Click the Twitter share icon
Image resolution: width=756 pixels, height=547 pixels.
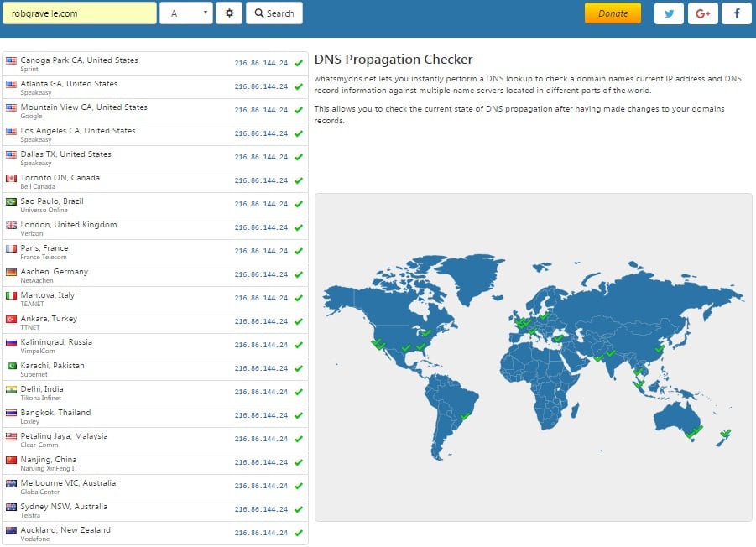point(668,13)
